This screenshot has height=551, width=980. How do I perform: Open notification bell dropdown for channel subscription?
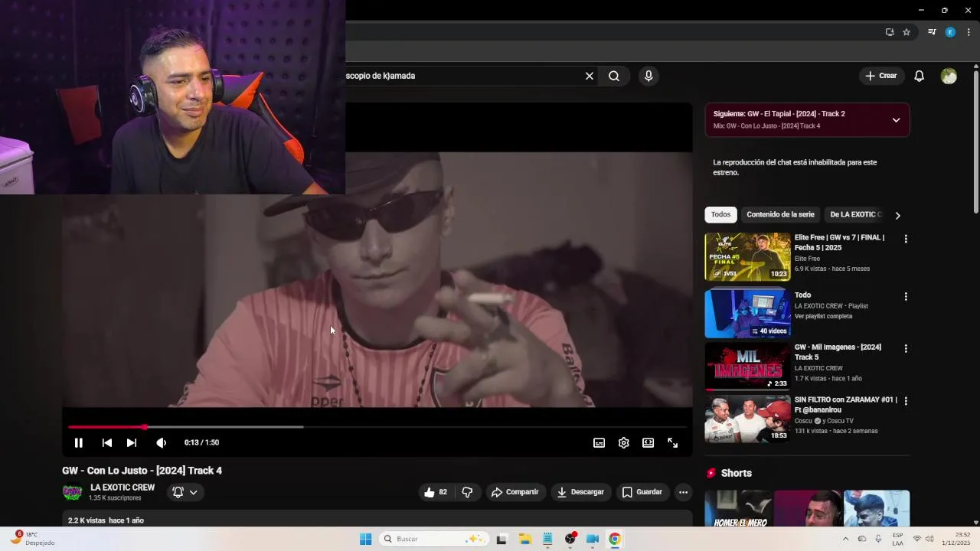(185, 492)
